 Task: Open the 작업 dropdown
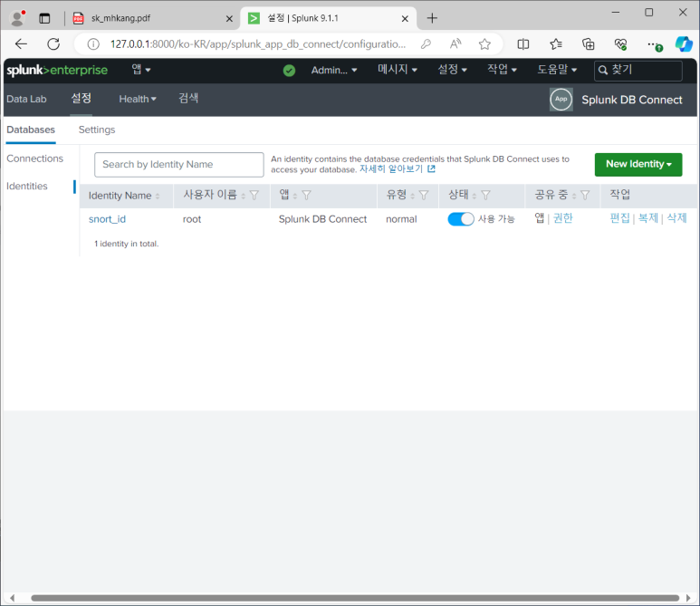(502, 70)
